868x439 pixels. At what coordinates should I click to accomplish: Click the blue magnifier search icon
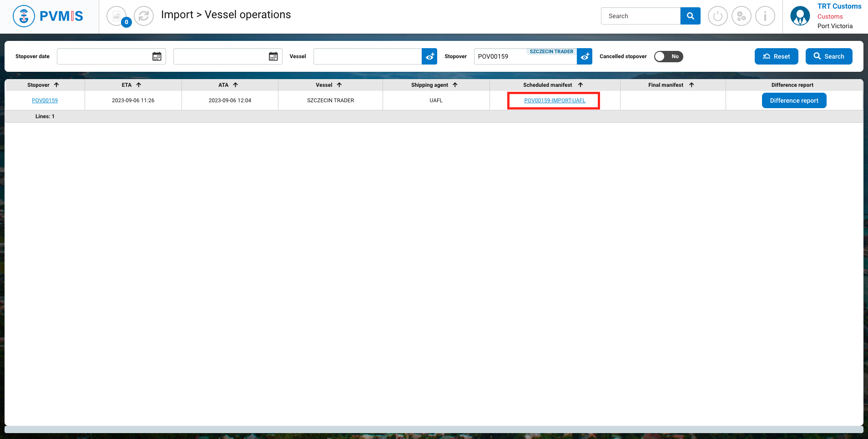pyautogui.click(x=690, y=16)
